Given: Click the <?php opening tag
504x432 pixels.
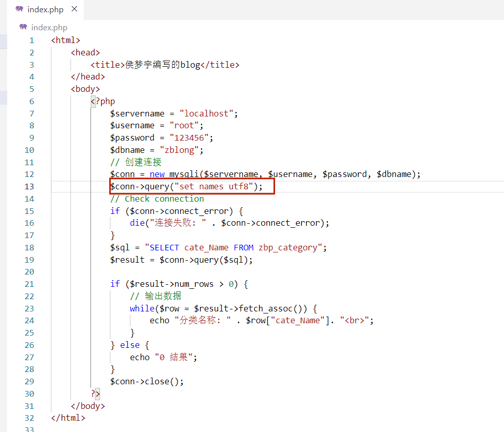Looking at the screenshot, I should 103,102.
